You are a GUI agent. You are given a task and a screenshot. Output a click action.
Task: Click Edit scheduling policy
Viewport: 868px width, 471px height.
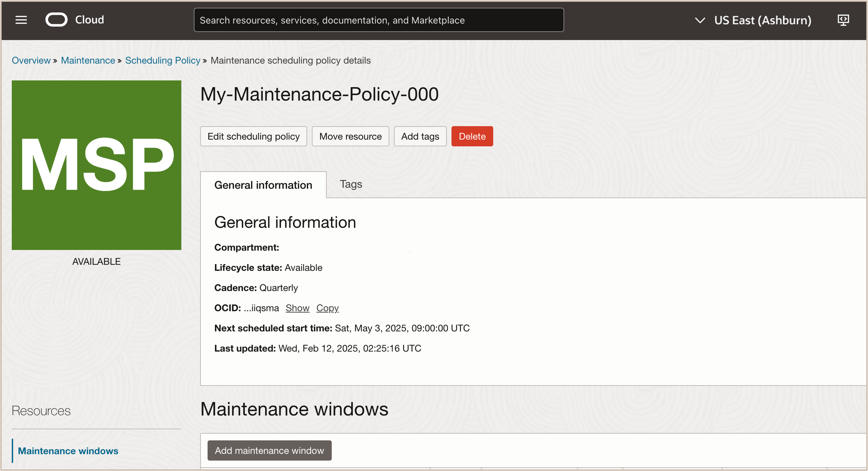point(253,136)
